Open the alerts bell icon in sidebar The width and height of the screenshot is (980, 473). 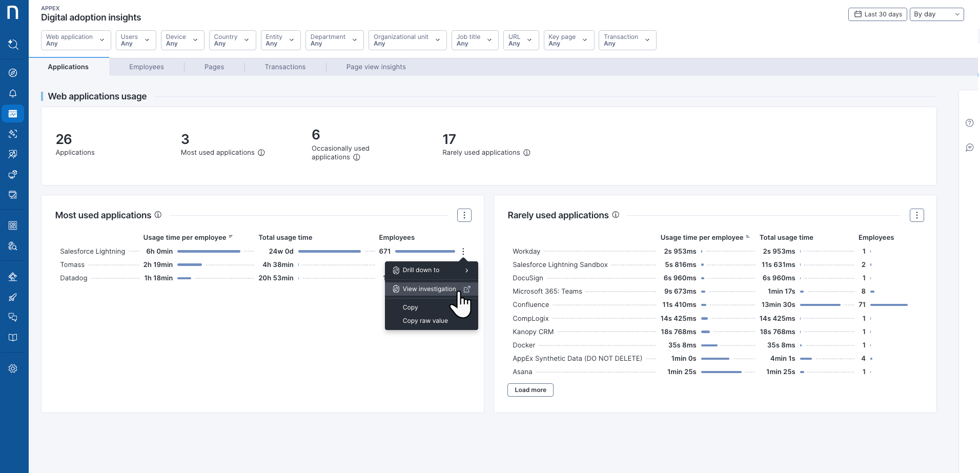[13, 93]
